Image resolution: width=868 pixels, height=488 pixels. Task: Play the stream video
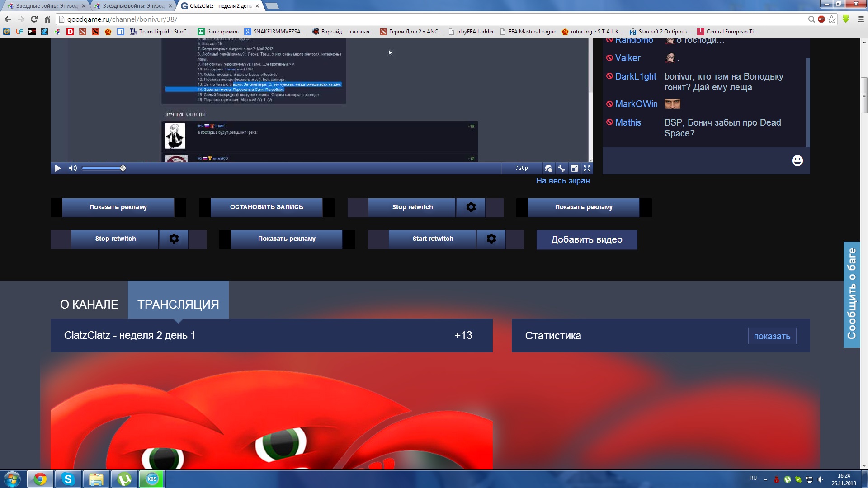click(x=58, y=168)
